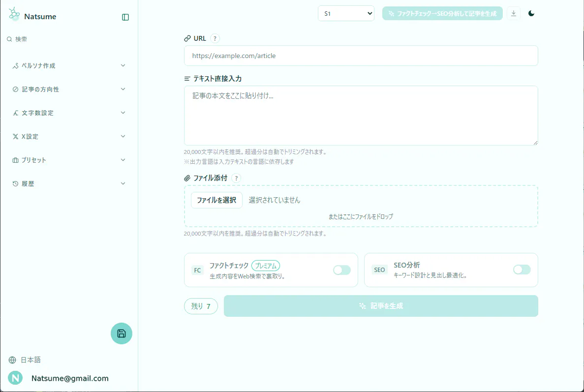Image resolution: width=584 pixels, height=392 pixels.
Task: Click the download icon in header
Action: pyautogui.click(x=514, y=13)
